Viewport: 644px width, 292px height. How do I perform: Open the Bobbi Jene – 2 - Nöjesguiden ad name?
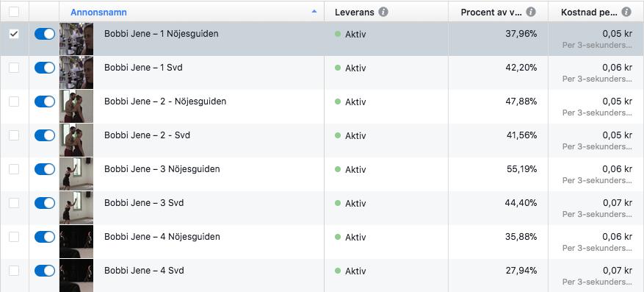pos(165,102)
